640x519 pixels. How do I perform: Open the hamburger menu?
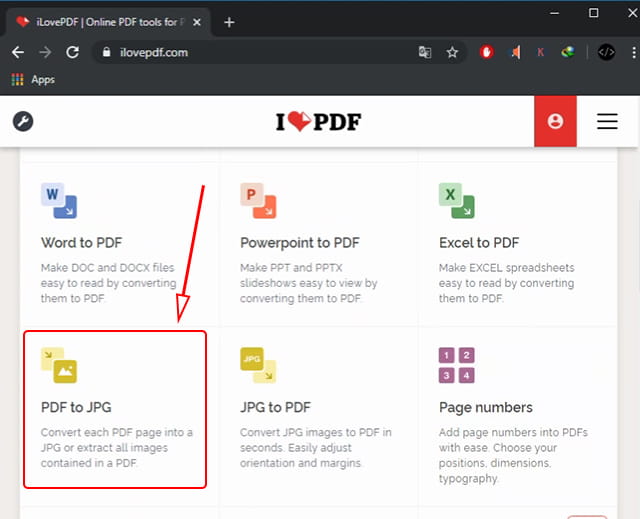(607, 121)
